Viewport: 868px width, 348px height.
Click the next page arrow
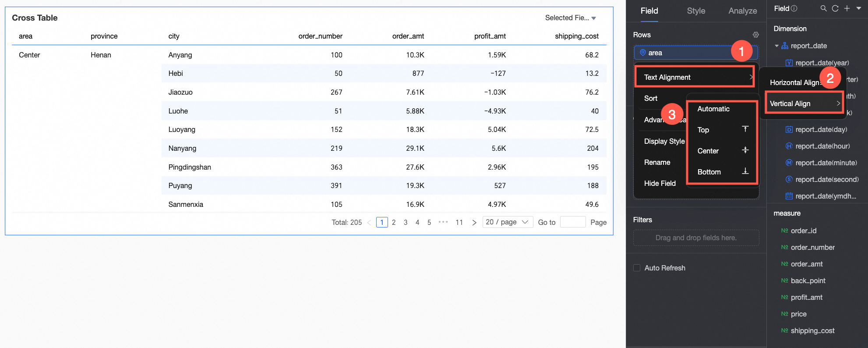pyautogui.click(x=474, y=222)
